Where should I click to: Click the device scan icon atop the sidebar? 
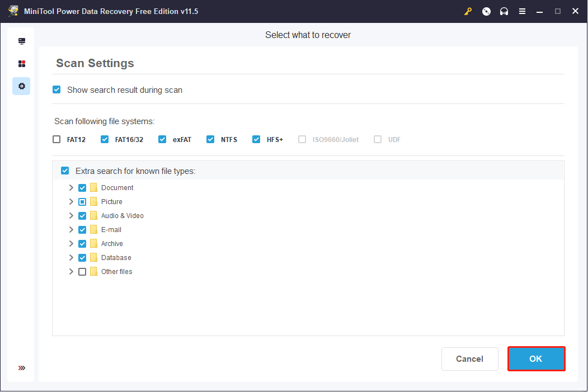click(21, 41)
